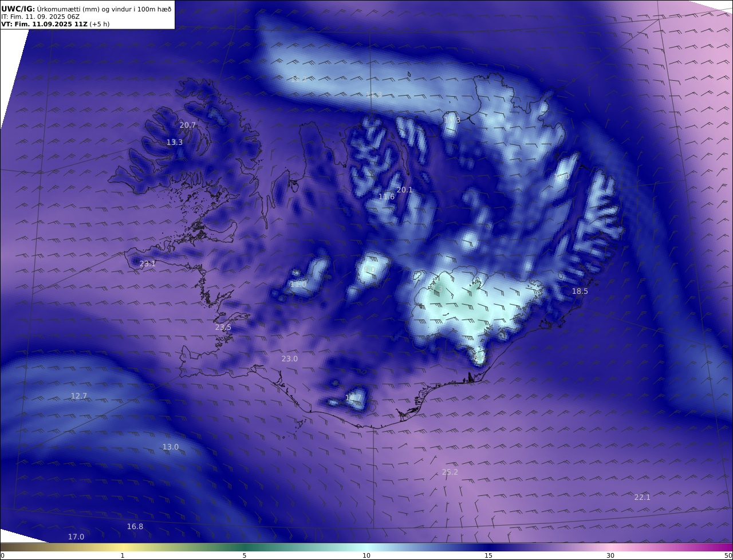This screenshot has height=560, width=733.
Task: Click the 16.8 value on the map
Action: [x=135, y=526]
